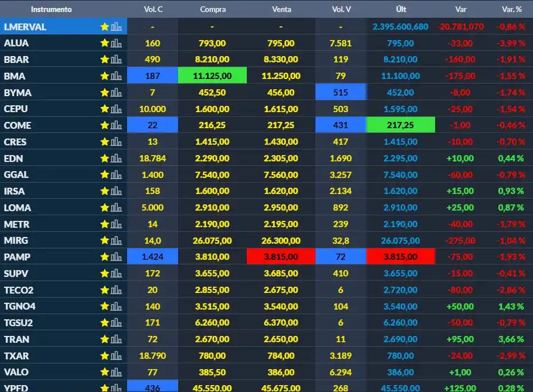Viewport: 533px width, 392px height.
Task: Click EDN bid price 2.290,00
Action: 212,159
